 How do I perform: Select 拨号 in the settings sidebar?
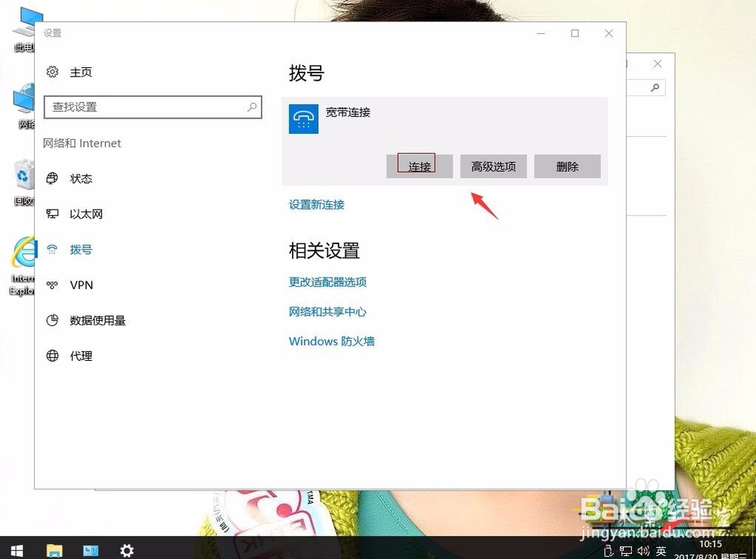click(x=81, y=250)
